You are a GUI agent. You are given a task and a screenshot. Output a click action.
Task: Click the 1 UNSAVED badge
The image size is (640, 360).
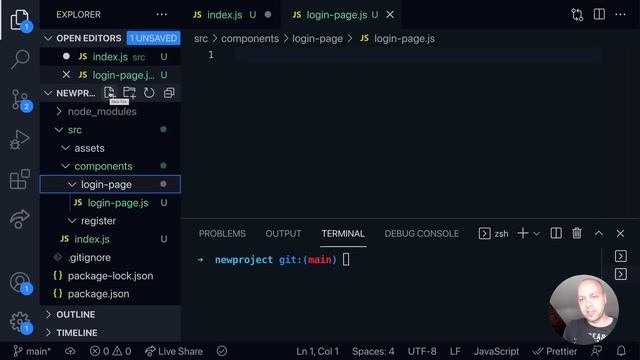point(153,38)
